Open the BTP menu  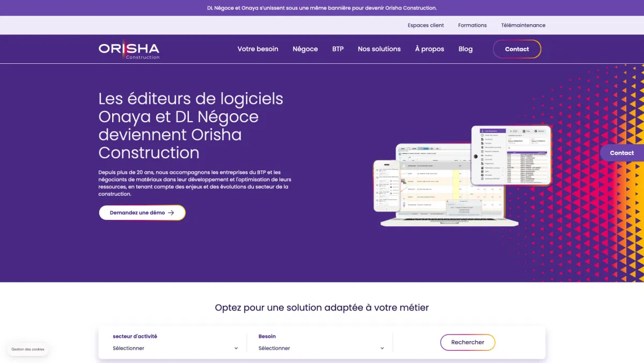(338, 49)
